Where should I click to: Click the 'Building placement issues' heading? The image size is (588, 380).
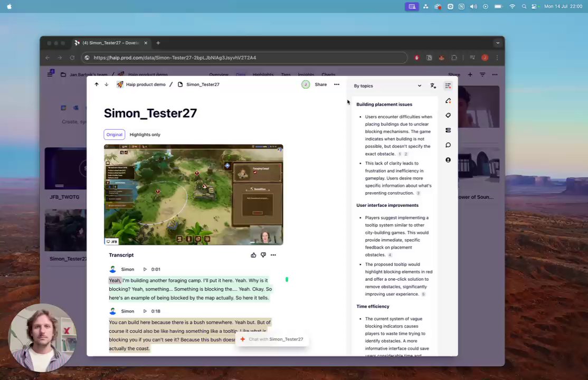384,104
